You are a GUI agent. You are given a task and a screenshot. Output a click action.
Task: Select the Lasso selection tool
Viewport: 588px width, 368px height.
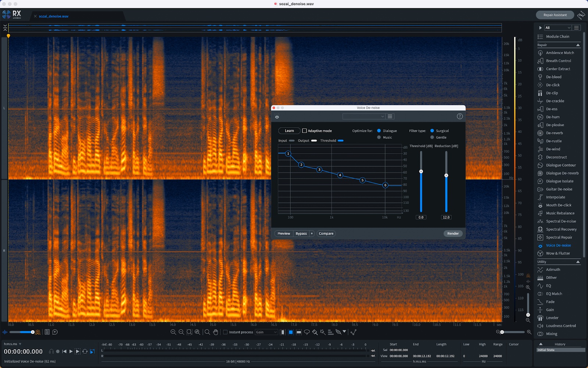click(x=306, y=332)
